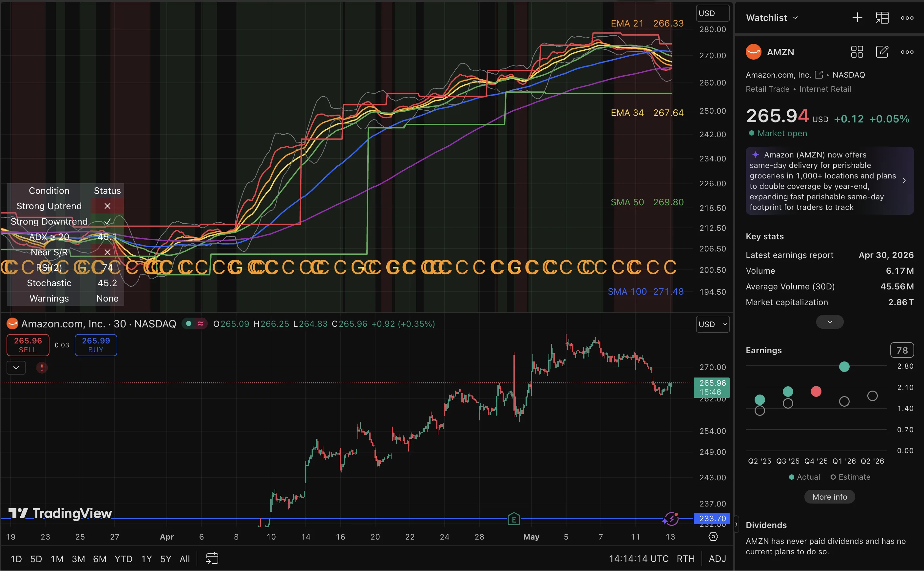The height and width of the screenshot is (571, 924).
Task: Click the TradingView logo
Action: (60, 513)
